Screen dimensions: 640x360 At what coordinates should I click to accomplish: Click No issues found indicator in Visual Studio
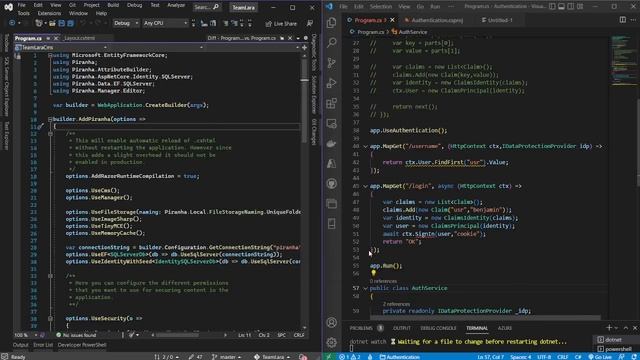[76, 335]
